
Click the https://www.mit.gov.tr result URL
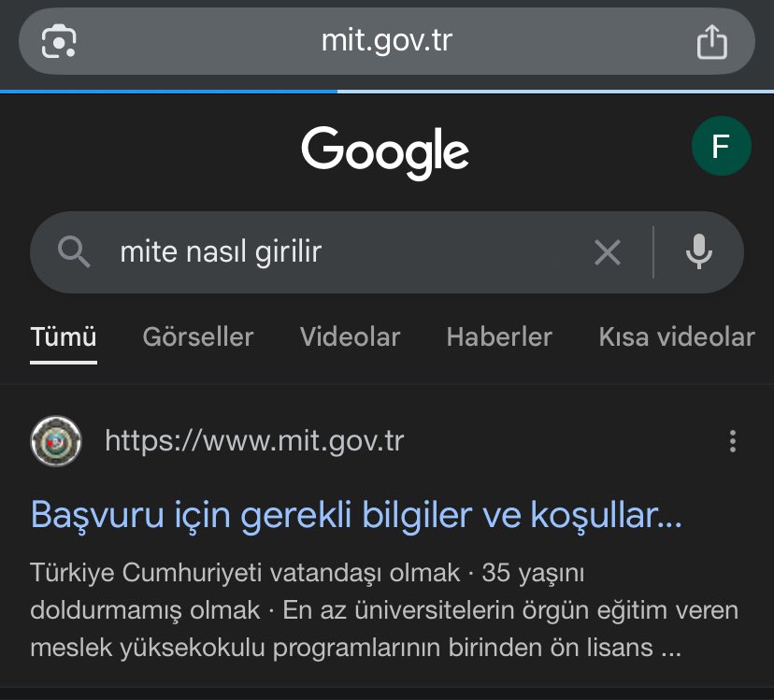pos(254,441)
